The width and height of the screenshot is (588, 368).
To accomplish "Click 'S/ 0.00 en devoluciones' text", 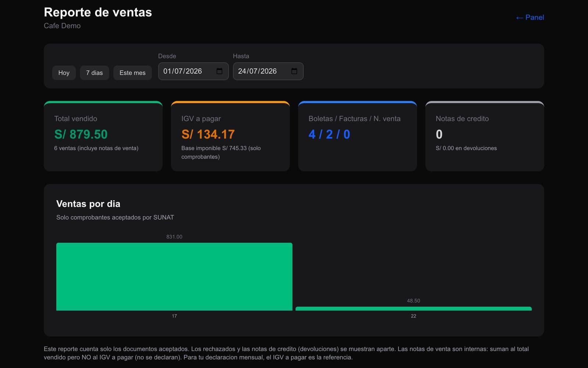I will 466,148.
